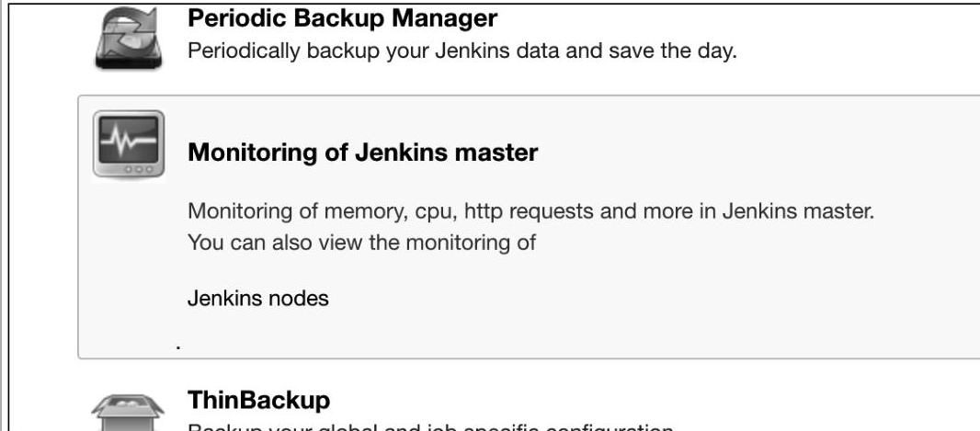
Task: Select the 'Periodically backup your Jenkins data' description
Action: (x=462, y=51)
